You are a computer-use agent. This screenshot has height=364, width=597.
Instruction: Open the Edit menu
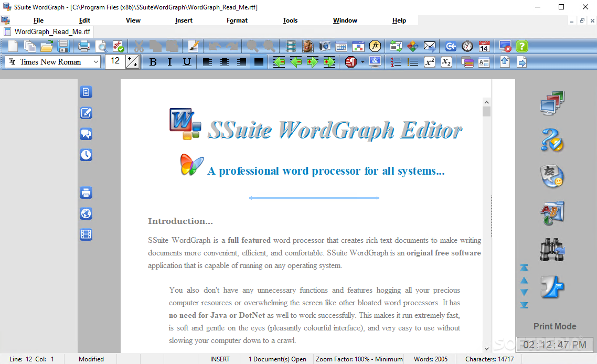click(84, 20)
